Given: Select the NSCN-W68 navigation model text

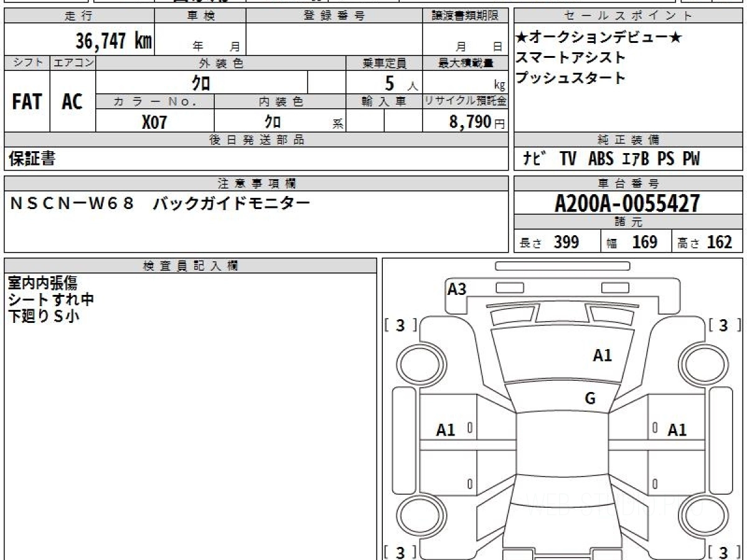Looking at the screenshot, I should click(72, 203).
